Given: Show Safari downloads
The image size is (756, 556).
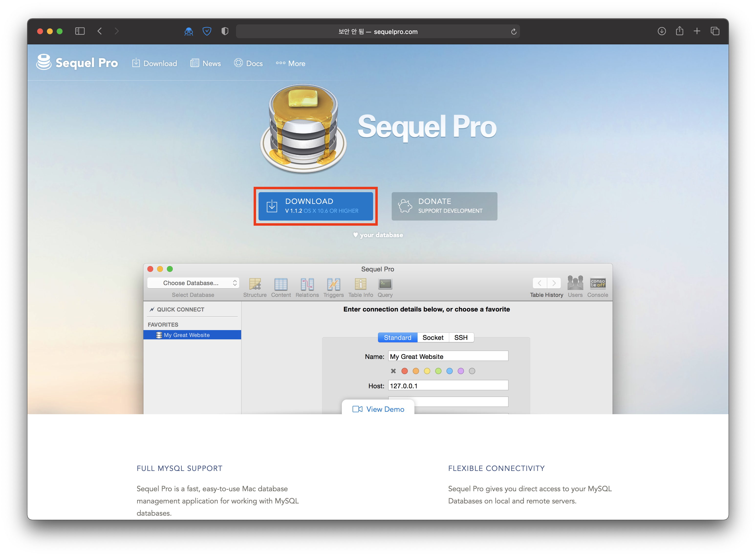Looking at the screenshot, I should point(661,31).
